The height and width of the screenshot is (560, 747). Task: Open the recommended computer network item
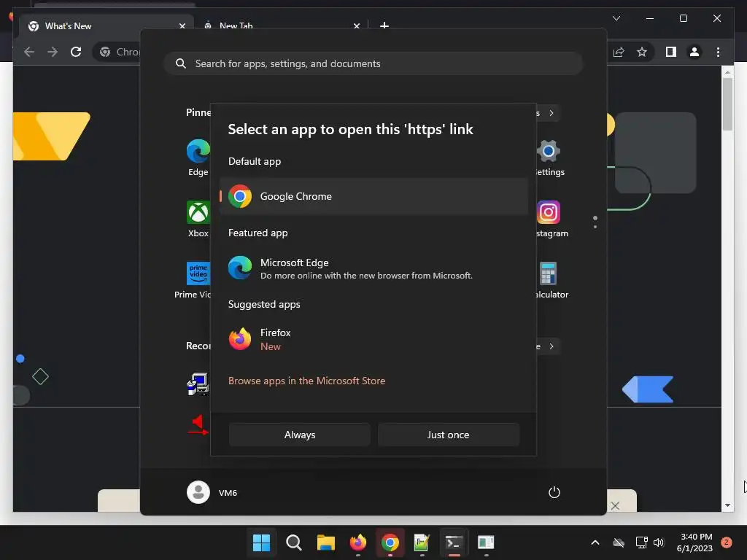(x=198, y=384)
